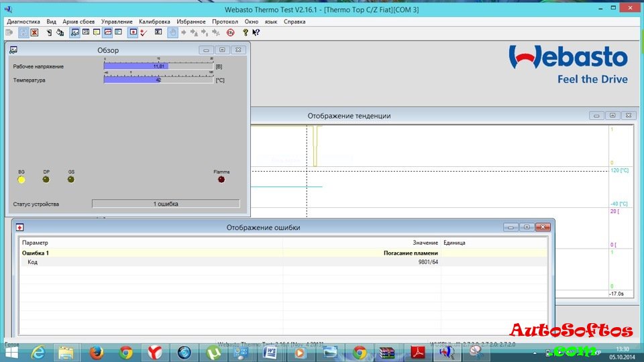
Task: Open Microsoft Word from taskbar
Action: tap(270, 353)
